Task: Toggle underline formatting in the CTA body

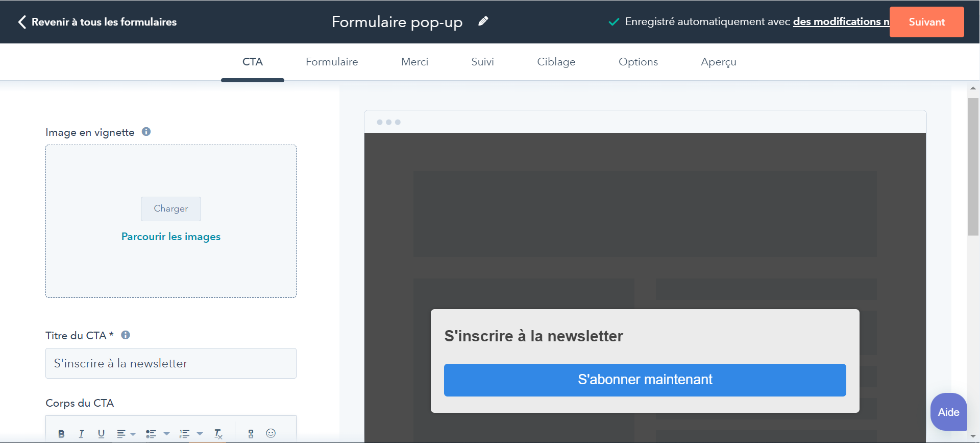Action: click(x=101, y=434)
